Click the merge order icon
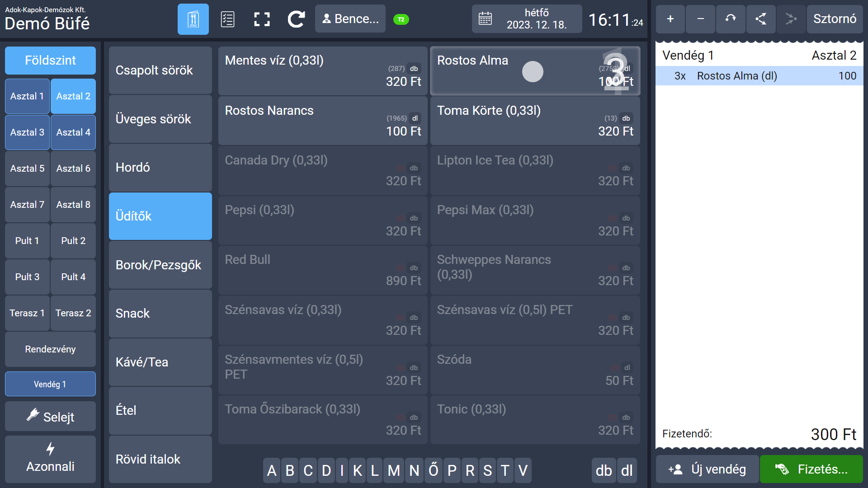The height and width of the screenshot is (488, 868). (791, 19)
